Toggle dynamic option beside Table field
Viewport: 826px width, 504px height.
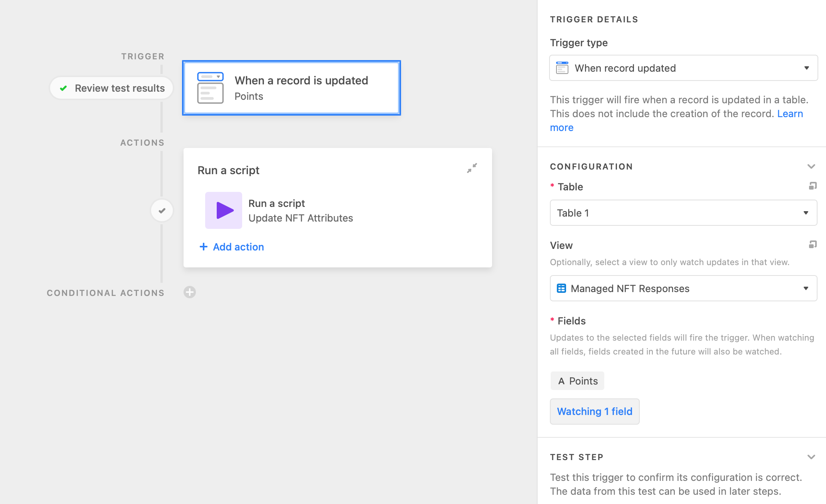click(813, 186)
